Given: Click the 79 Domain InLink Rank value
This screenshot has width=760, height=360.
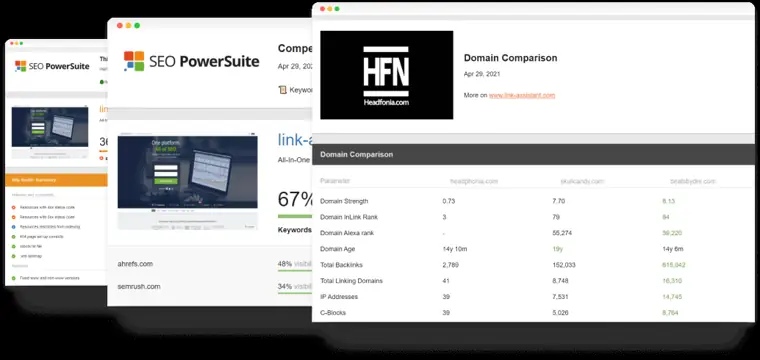Looking at the screenshot, I should point(555,217).
